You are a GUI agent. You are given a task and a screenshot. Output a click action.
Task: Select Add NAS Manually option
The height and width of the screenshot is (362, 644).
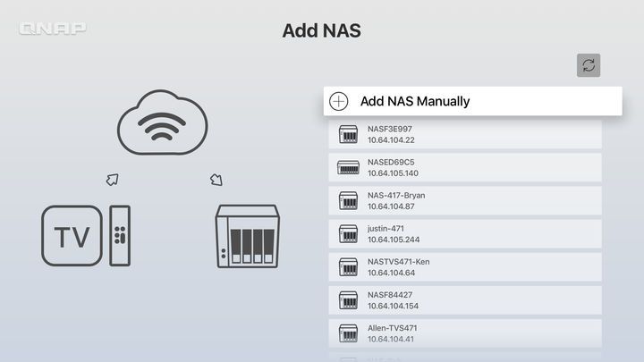click(473, 101)
